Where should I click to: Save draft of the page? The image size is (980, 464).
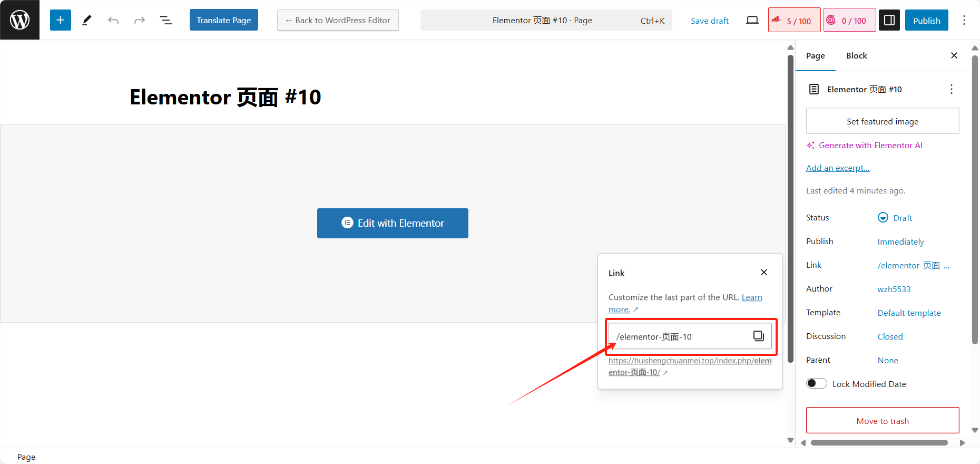(x=710, y=21)
